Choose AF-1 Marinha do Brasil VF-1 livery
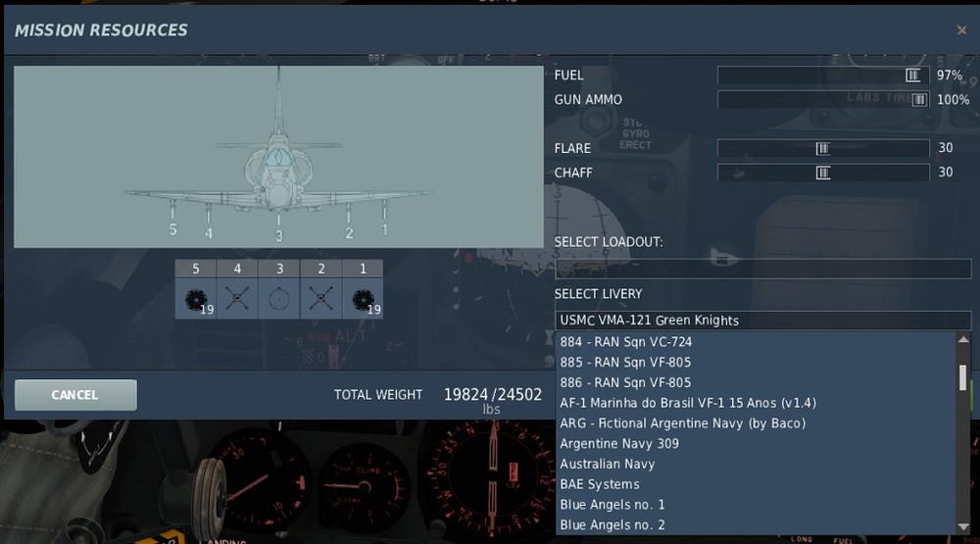This screenshot has height=544, width=980. (x=755, y=403)
